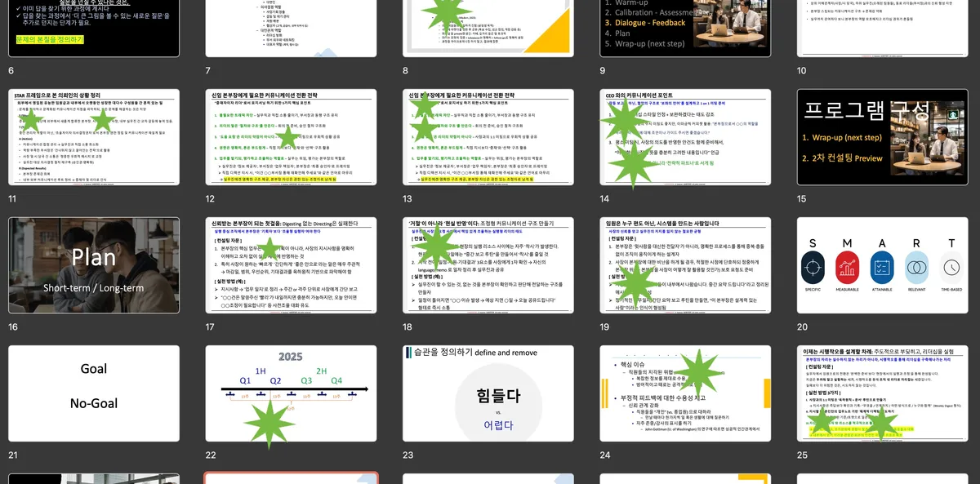Select slide 21 Goal No-Goal thumbnail

coord(94,393)
